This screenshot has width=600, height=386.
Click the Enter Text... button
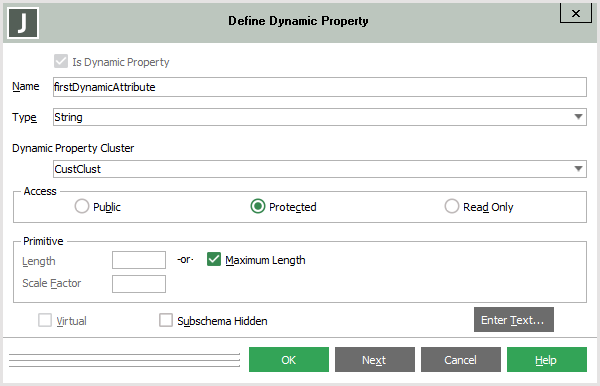[x=514, y=319]
